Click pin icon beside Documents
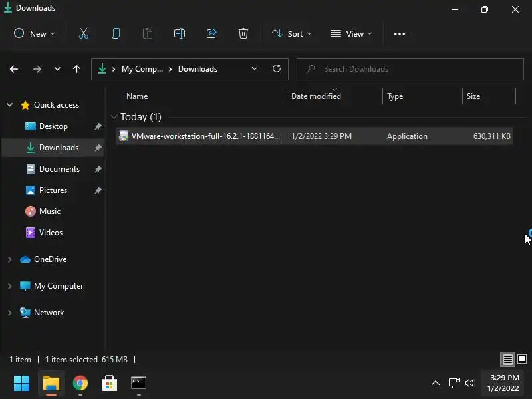 coord(98,169)
